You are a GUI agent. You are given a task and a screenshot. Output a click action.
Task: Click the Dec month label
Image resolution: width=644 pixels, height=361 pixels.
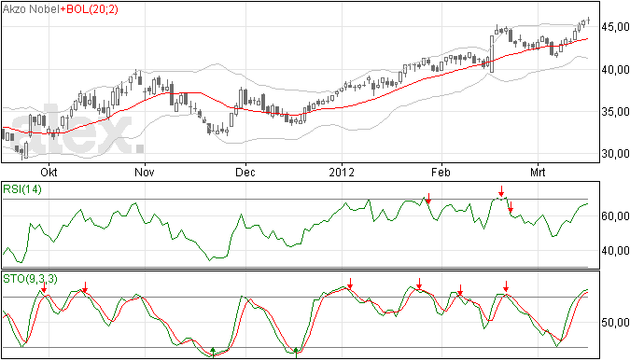(x=245, y=172)
